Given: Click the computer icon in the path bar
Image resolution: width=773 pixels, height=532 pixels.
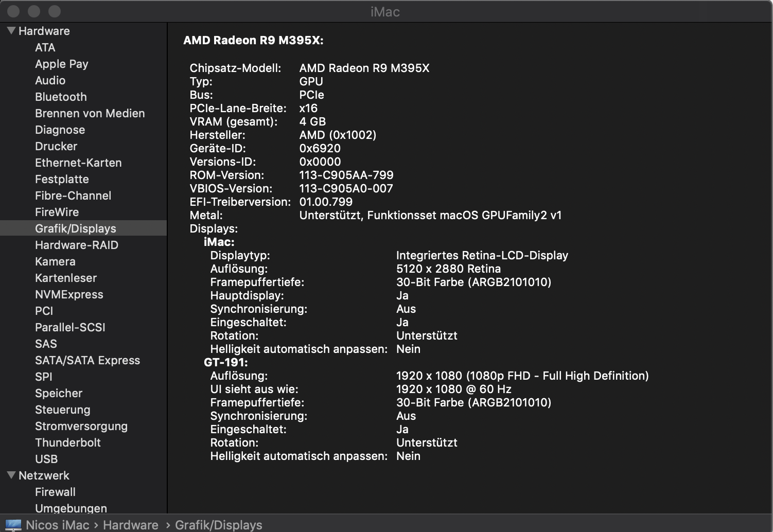Looking at the screenshot, I should 13,525.
